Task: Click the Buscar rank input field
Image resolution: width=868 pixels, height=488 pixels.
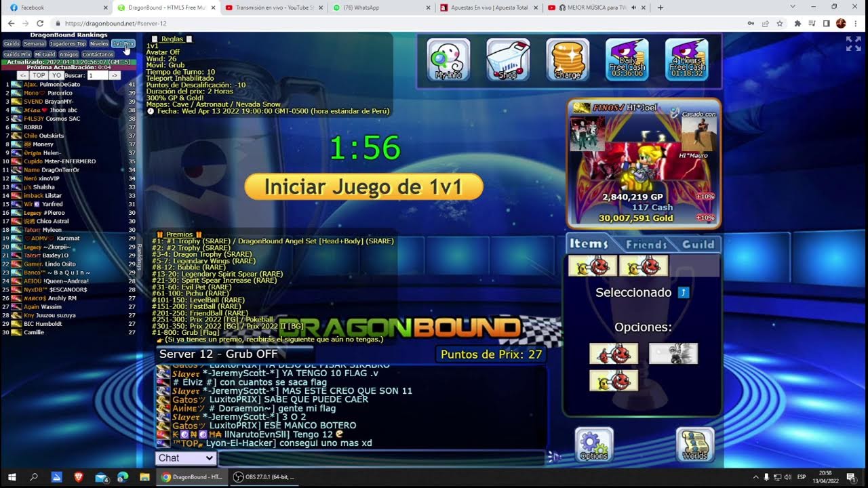Action: [x=97, y=75]
